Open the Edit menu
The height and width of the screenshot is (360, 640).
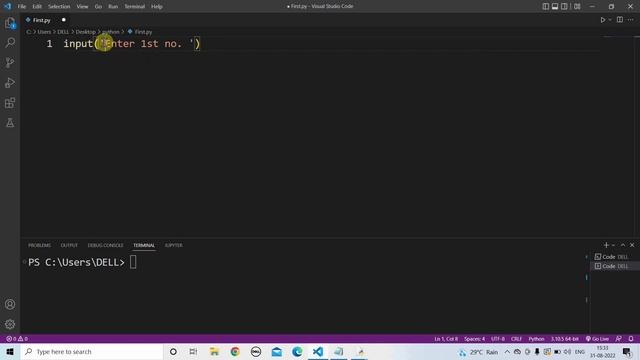tap(37, 7)
